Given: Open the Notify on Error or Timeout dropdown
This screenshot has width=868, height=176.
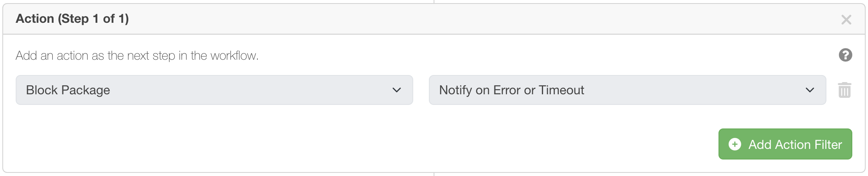Looking at the screenshot, I should click(627, 90).
